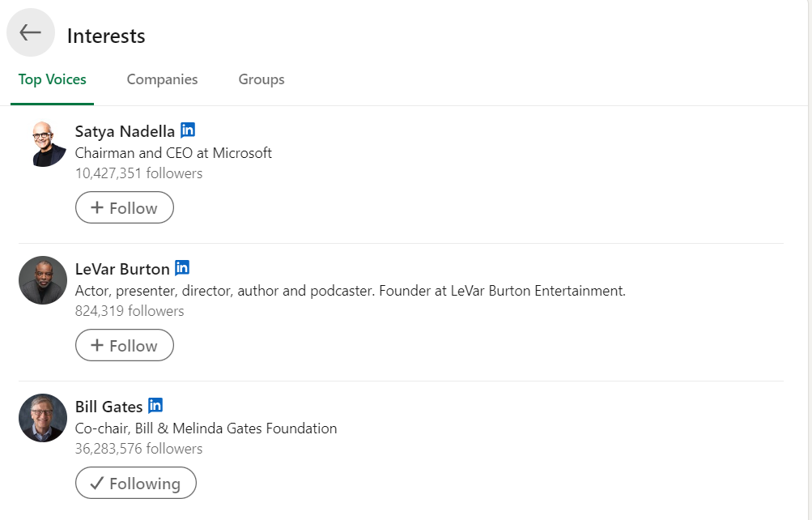Click '824,319 followers' text

pyautogui.click(x=130, y=311)
